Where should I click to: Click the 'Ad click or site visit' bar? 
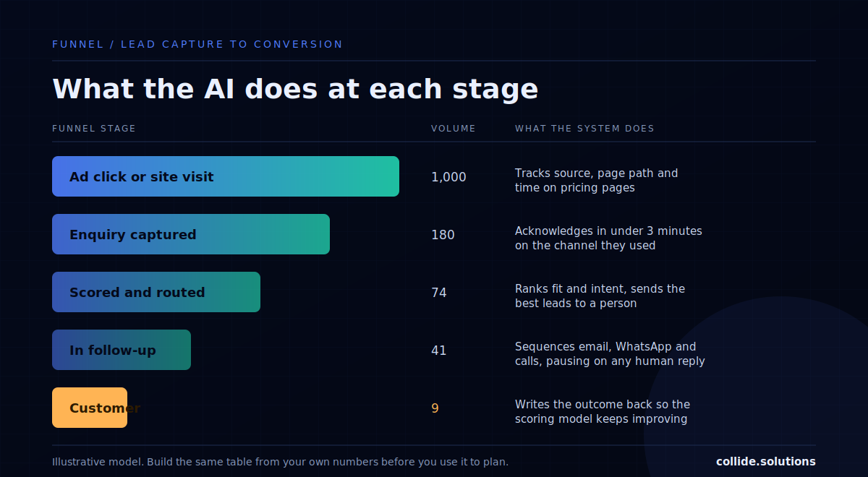226,176
